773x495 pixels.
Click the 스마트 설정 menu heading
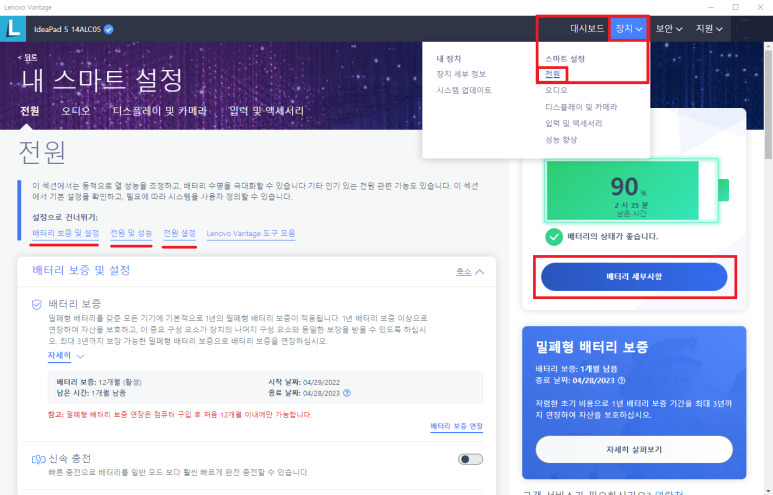tap(565, 59)
